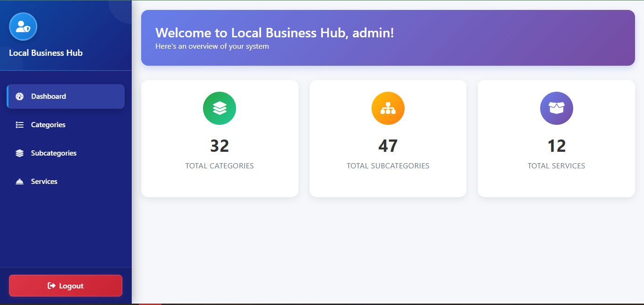Screen dimensions: 644x305
Task: Select the 12 total services count
Action: point(556,146)
